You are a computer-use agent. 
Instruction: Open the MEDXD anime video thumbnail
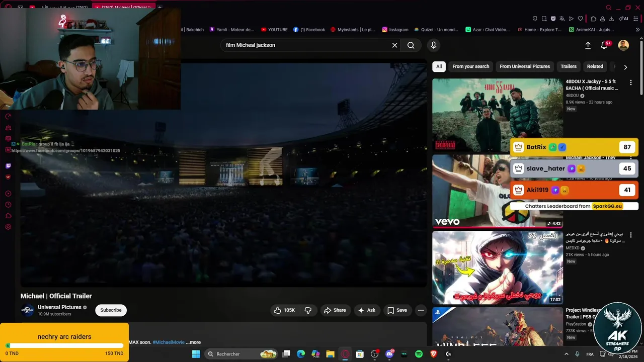point(497,267)
